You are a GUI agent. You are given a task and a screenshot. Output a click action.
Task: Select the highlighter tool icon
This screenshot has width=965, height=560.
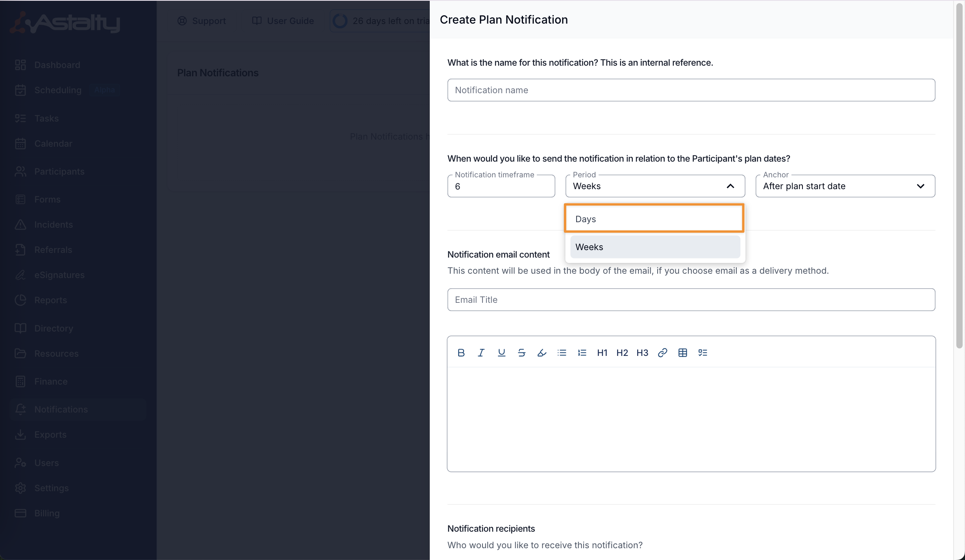pos(542,352)
